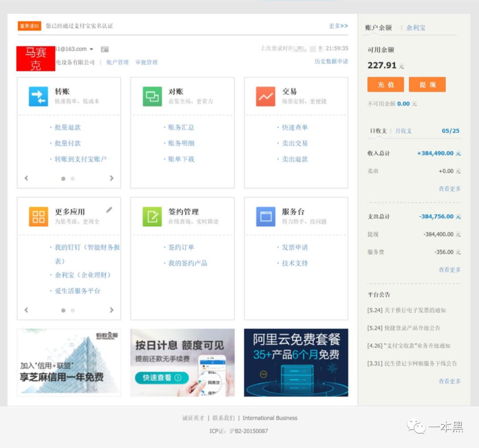Click the orange 提现 button

(x=428, y=84)
